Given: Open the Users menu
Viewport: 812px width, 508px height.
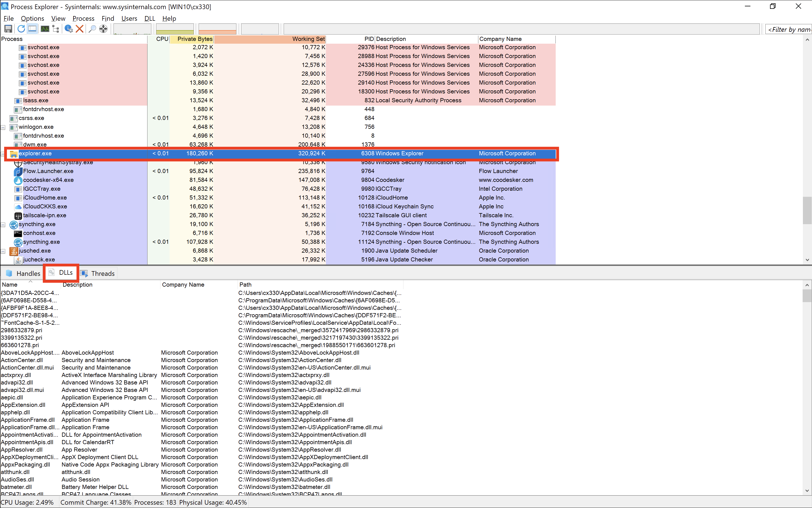Looking at the screenshot, I should (x=129, y=19).
